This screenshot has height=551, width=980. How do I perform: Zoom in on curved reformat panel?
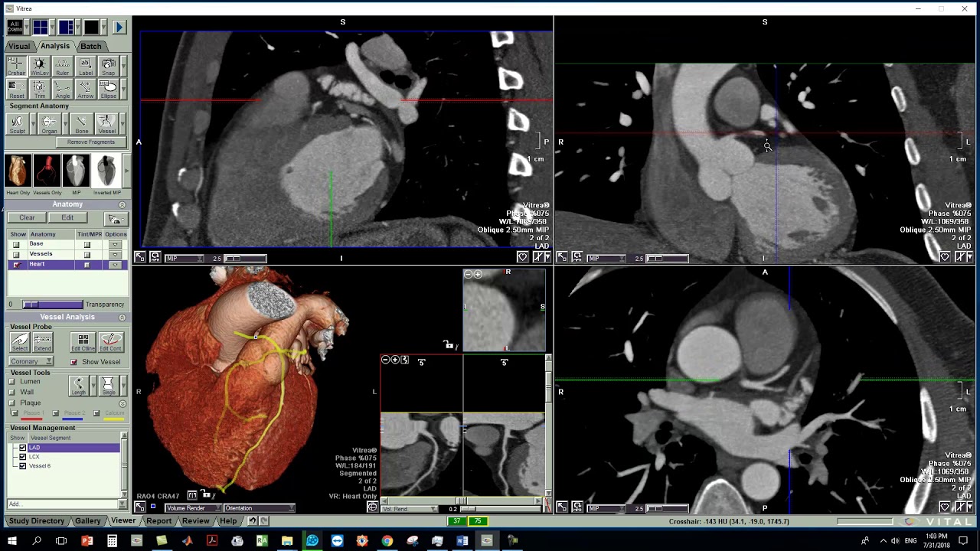pos(395,360)
